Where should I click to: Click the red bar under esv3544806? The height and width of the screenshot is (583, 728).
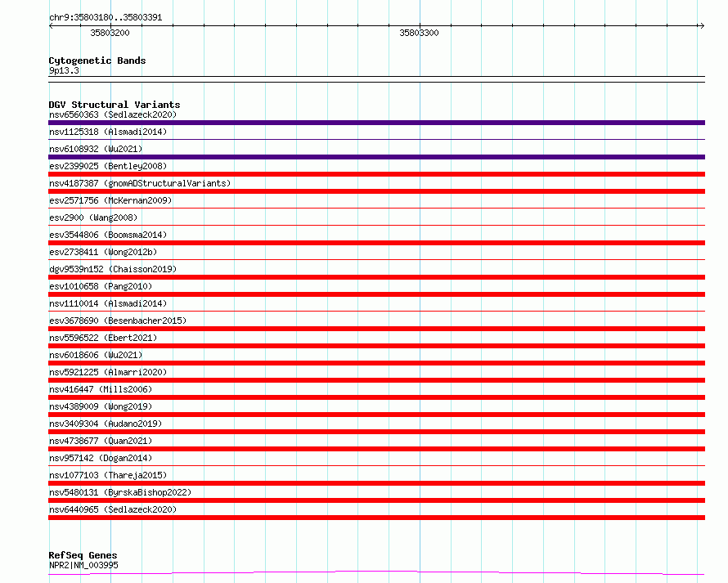(x=376, y=243)
